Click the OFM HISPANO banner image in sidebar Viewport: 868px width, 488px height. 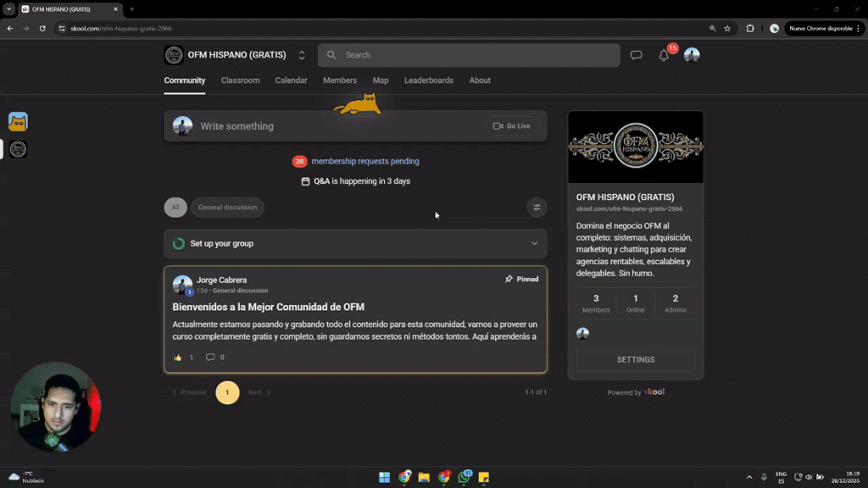coord(636,147)
